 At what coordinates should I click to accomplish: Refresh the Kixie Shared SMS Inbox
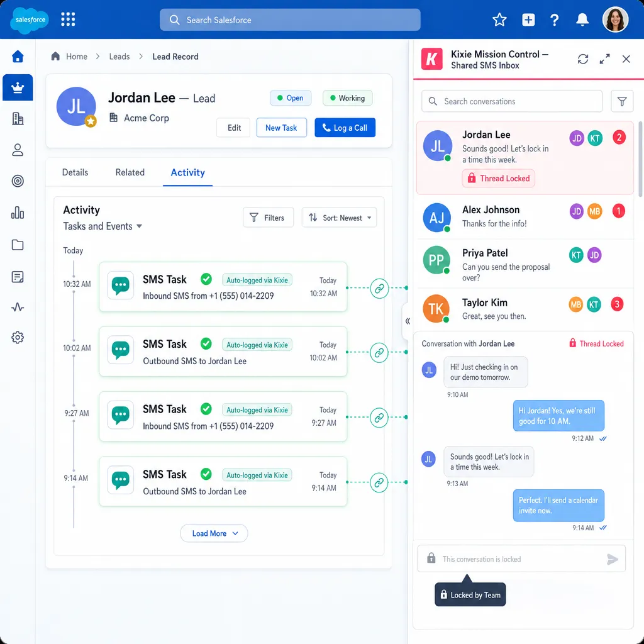(x=583, y=59)
